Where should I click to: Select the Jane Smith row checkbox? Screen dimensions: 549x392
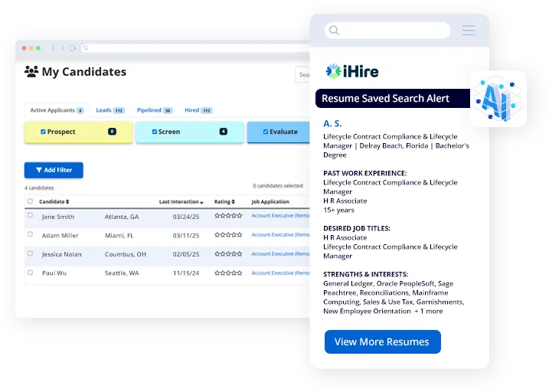[30, 215]
